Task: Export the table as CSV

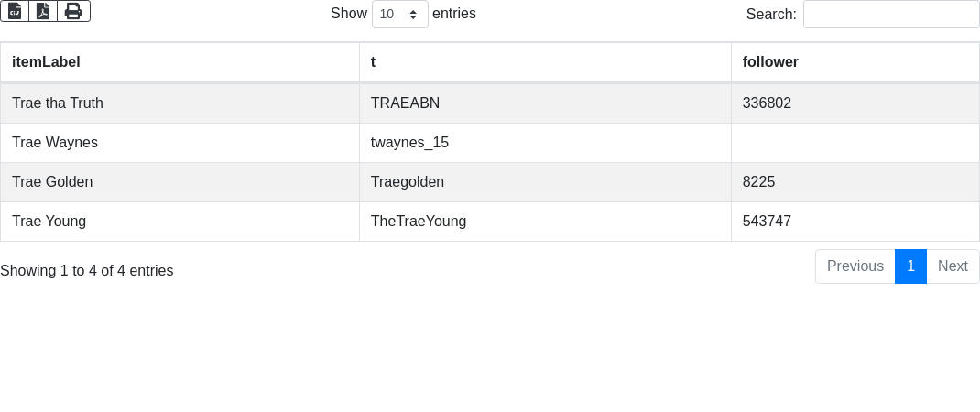Action: tap(15, 11)
